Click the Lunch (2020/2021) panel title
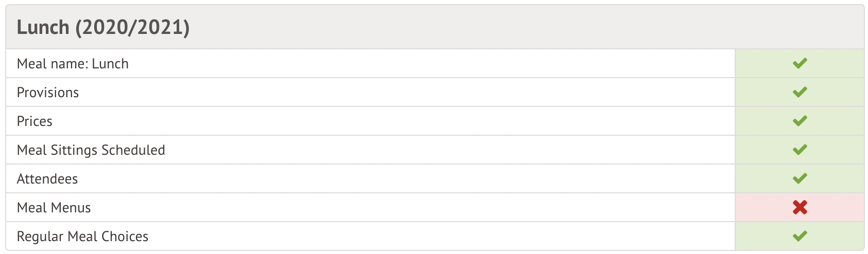Image resolution: width=868 pixels, height=254 pixels. [103, 27]
